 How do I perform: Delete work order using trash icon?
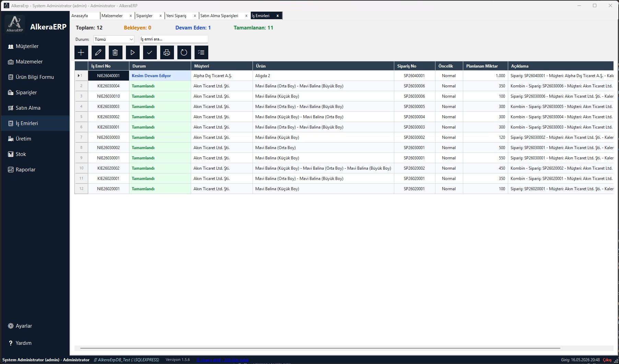click(115, 52)
